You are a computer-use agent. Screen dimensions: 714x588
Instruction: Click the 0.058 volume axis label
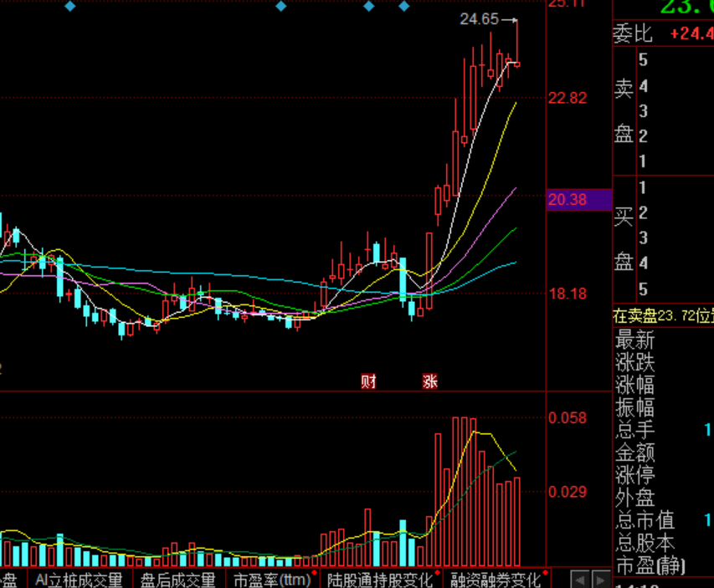pyautogui.click(x=568, y=418)
